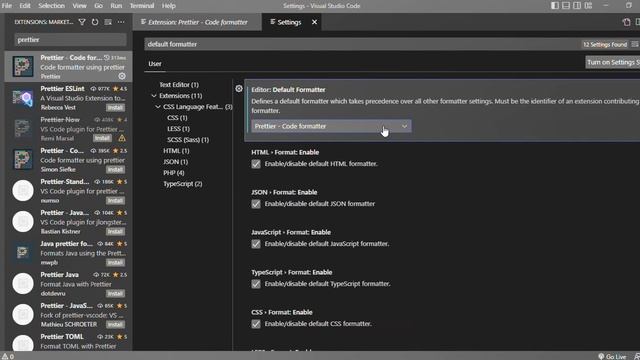Toggle bottom panel layout icon
Viewport: 640px width, 360px height.
566,6
